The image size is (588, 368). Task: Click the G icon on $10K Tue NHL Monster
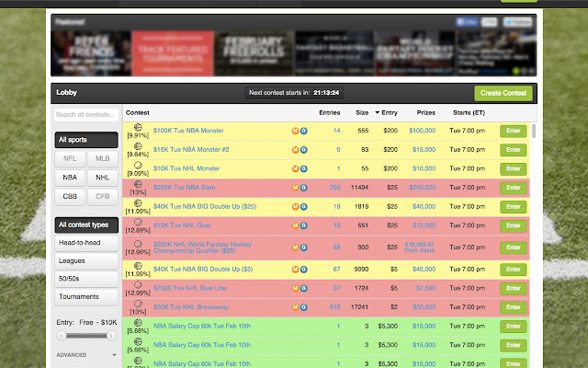[x=304, y=168]
